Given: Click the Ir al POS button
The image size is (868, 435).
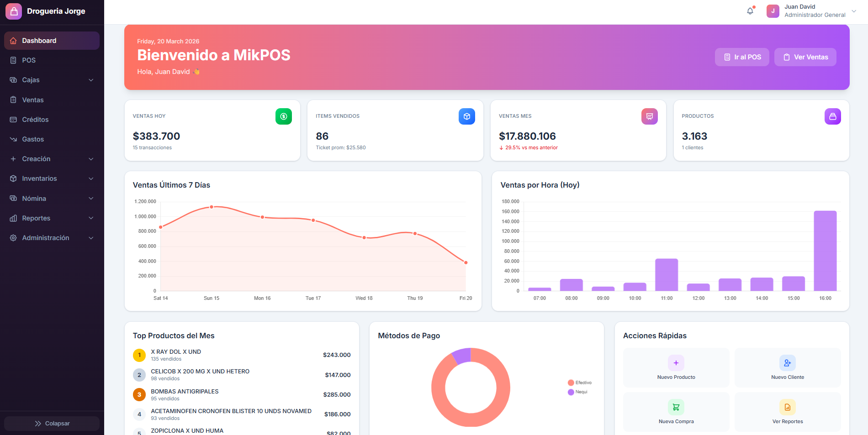Looking at the screenshot, I should coord(741,57).
